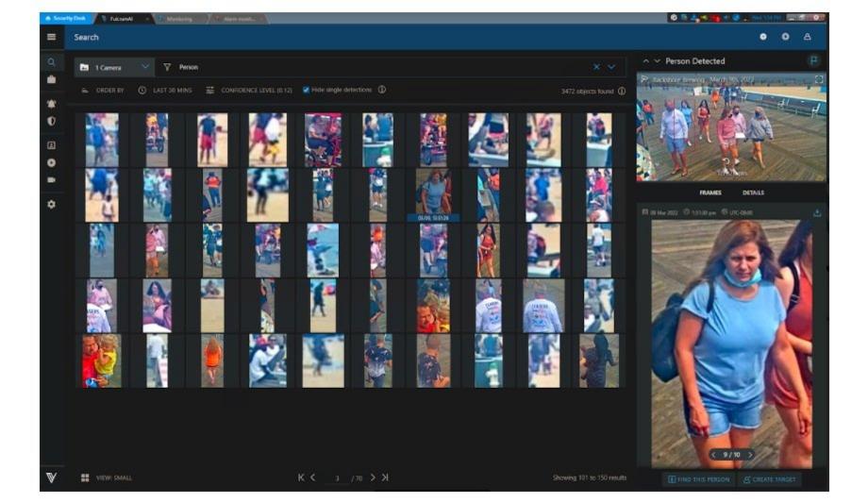Open the 1 Camera dropdown
This screenshot has width=868, height=503.
[114, 67]
